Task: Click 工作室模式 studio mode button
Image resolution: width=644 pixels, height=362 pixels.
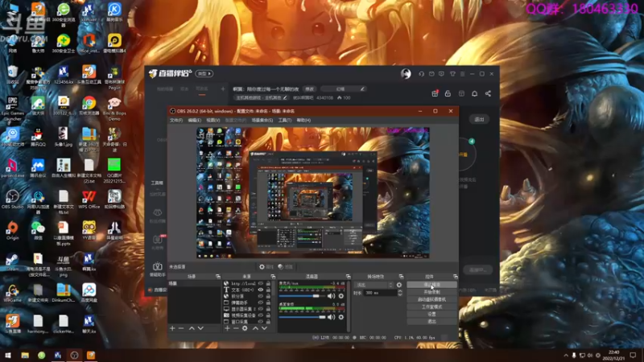Action: pos(431,306)
